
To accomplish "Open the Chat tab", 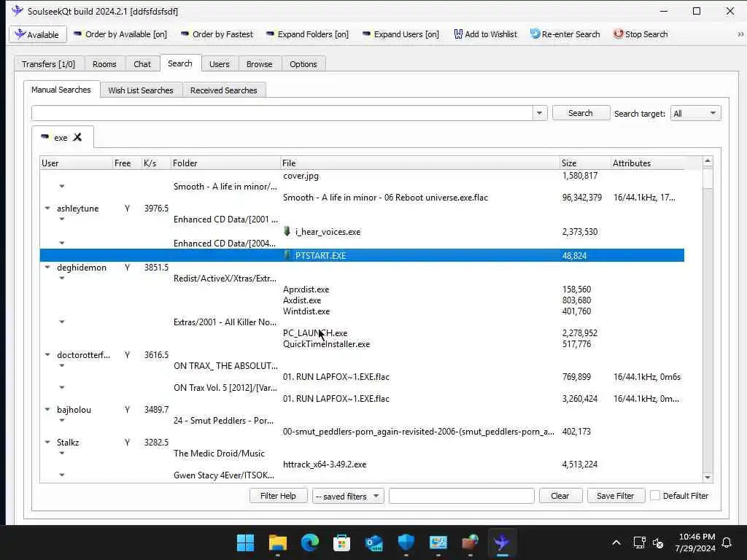I will 142,64.
